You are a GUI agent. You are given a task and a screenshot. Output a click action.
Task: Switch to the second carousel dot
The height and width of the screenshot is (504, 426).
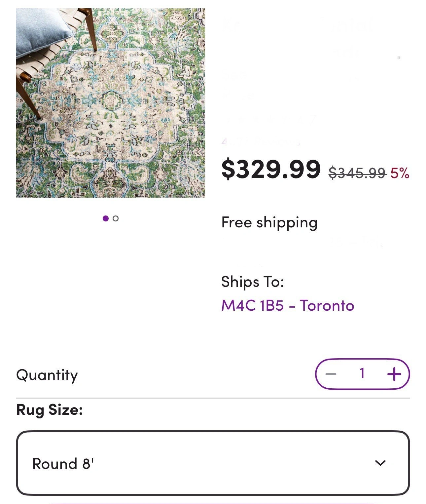(116, 218)
